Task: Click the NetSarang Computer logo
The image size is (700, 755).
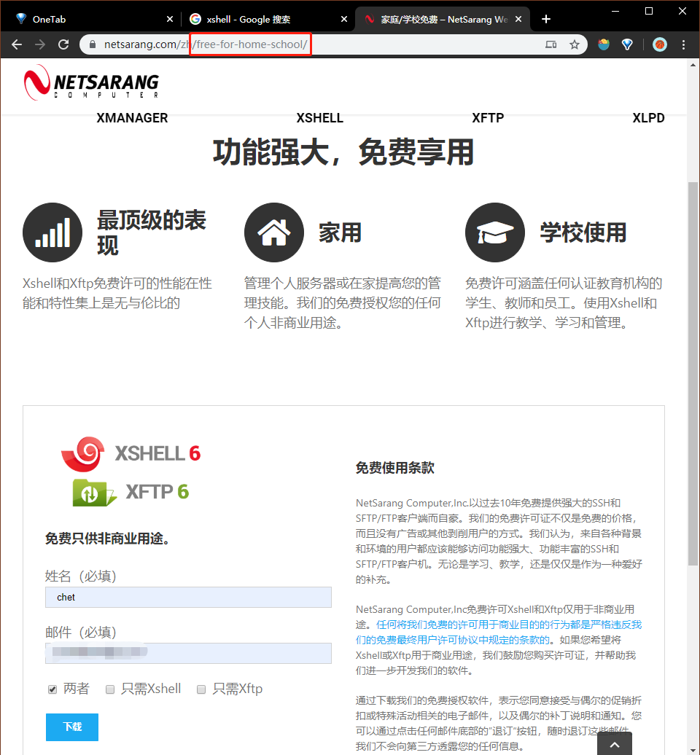Action: (92, 82)
